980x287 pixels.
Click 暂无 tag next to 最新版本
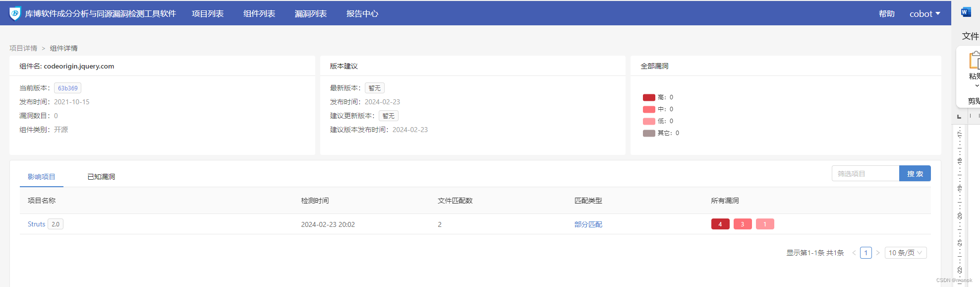[375, 88]
